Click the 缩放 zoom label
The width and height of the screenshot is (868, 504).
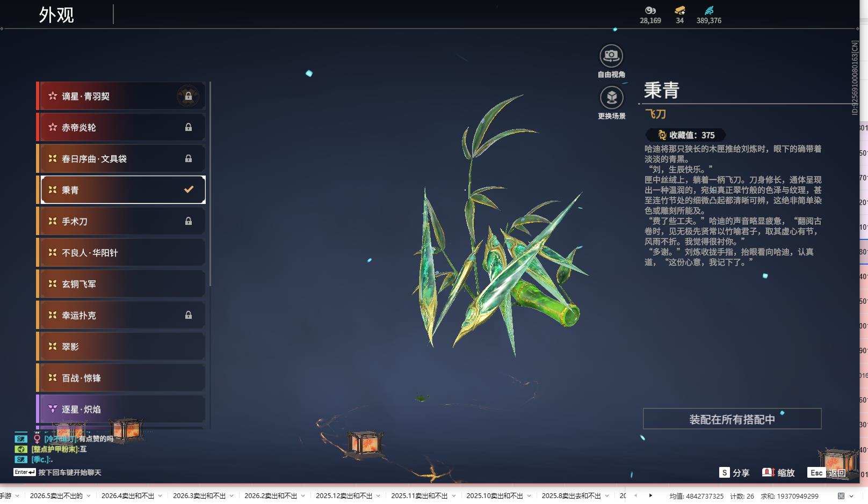pos(786,473)
